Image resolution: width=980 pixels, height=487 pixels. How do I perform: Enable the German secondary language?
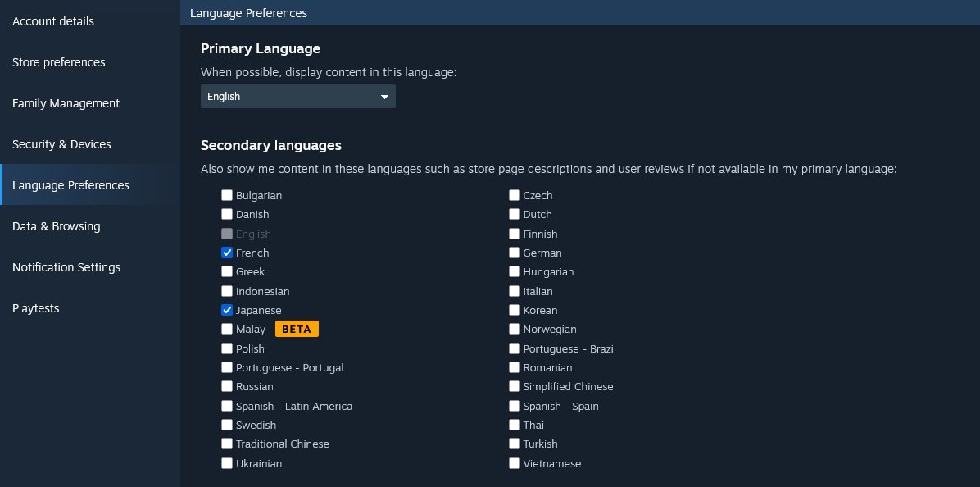[x=515, y=253]
